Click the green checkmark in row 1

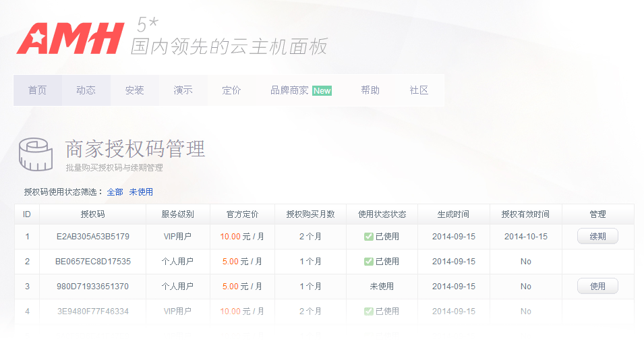pos(368,237)
